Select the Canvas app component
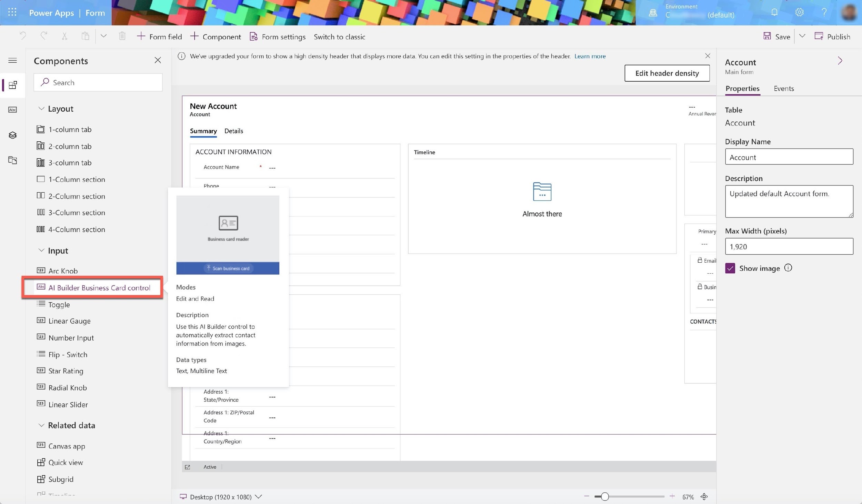This screenshot has height=504, width=862. point(61,446)
